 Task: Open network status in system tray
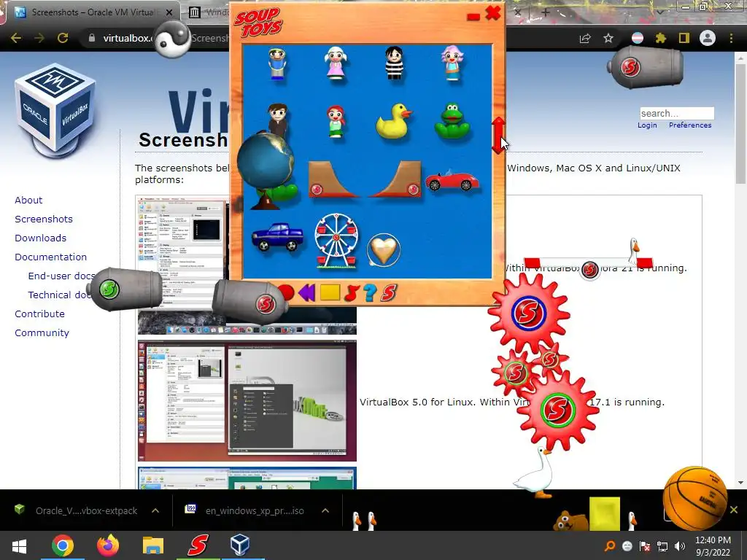662,546
